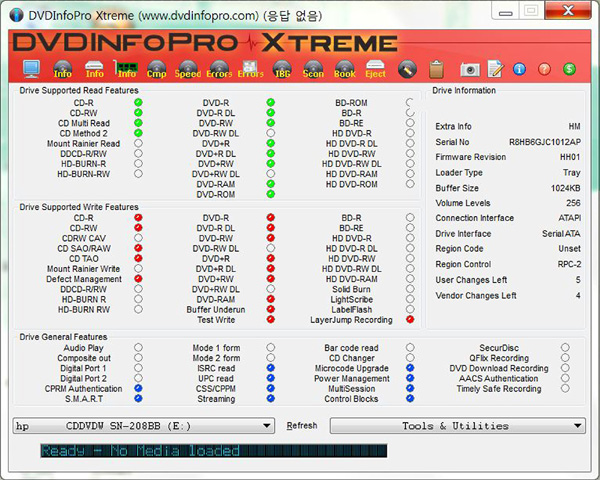The width and height of the screenshot is (600, 480).
Task: Maximize the DVDInfoPro window
Action: tap(531, 11)
